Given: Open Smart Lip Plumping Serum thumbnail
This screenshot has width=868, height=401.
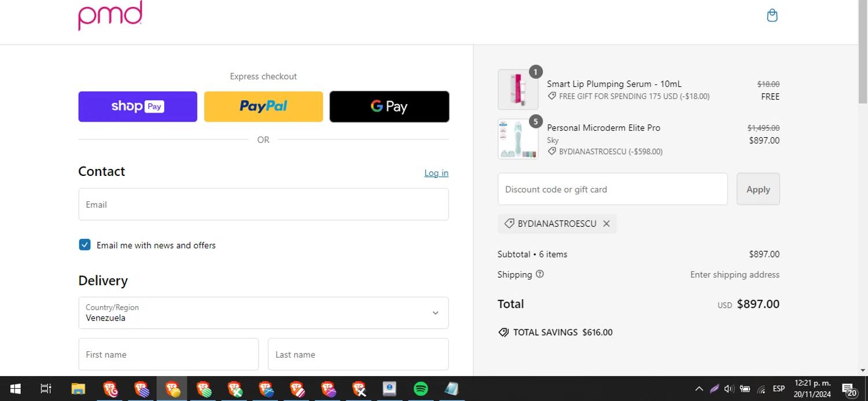Looking at the screenshot, I should [518, 90].
